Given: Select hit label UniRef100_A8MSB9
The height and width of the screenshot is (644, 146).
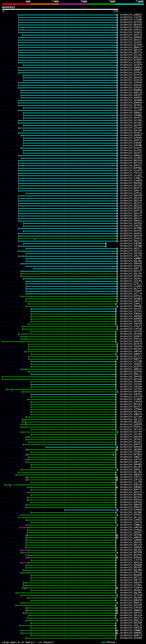Looking at the screenshot, I should (131, 316).
